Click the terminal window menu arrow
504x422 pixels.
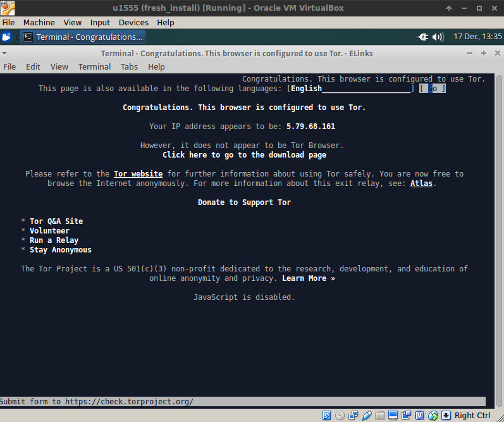point(4,53)
